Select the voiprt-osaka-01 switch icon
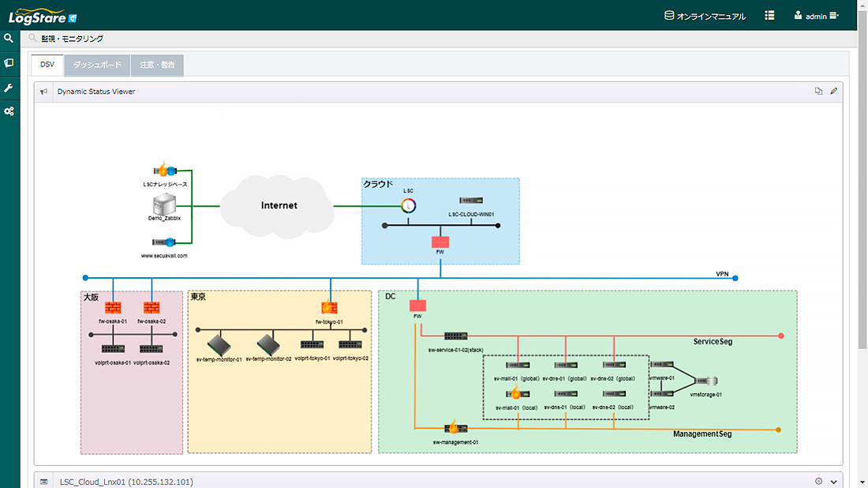 [x=113, y=349]
